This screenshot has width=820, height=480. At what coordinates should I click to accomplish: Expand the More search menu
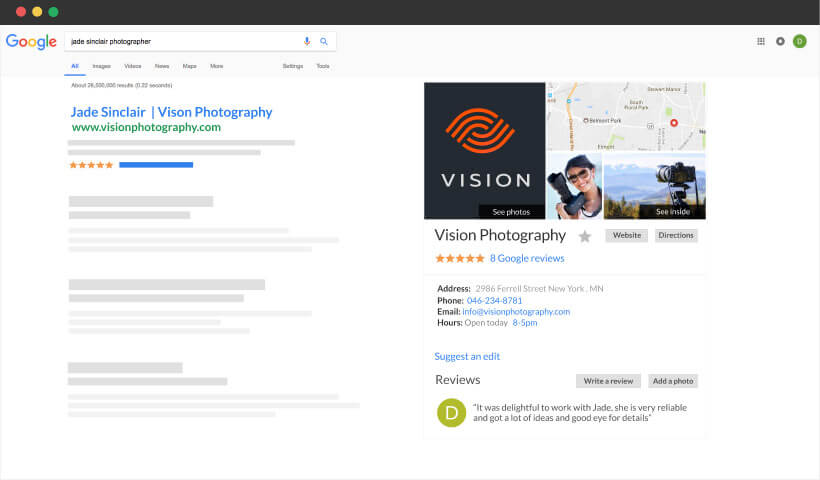coord(216,66)
